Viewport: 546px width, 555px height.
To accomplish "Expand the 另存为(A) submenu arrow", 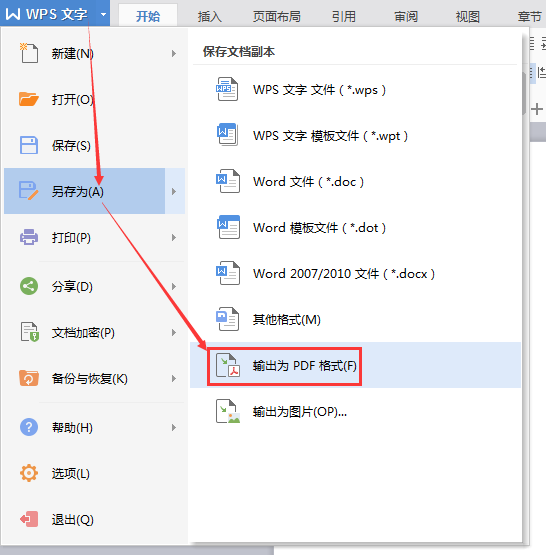I will (x=174, y=191).
